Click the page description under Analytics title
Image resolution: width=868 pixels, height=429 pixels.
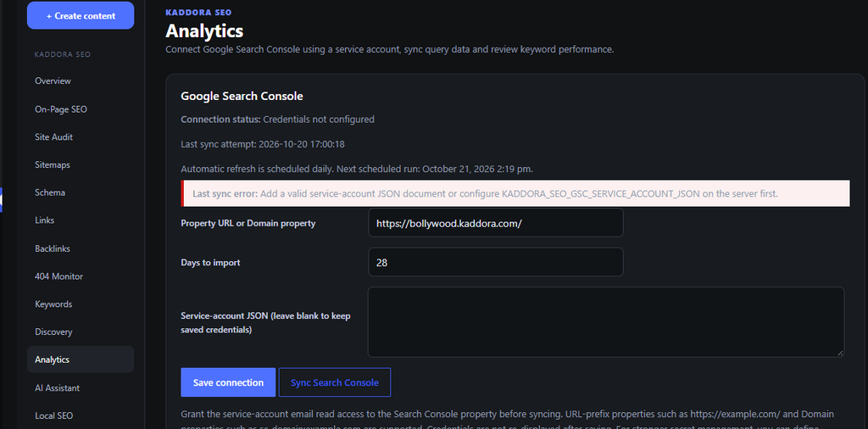pyautogui.click(x=390, y=49)
